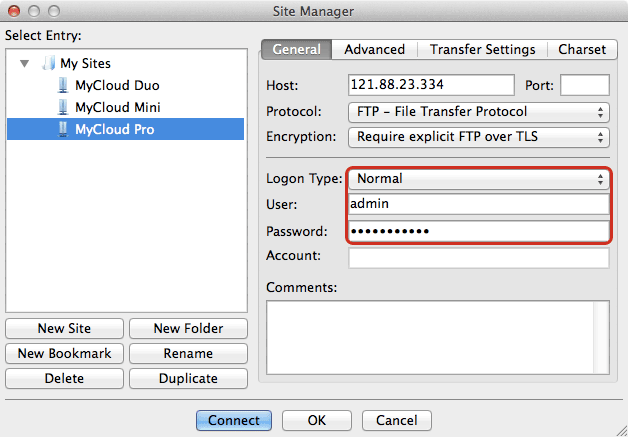The width and height of the screenshot is (628, 437).
Task: Switch to the Transfer Settings tab
Action: click(482, 49)
